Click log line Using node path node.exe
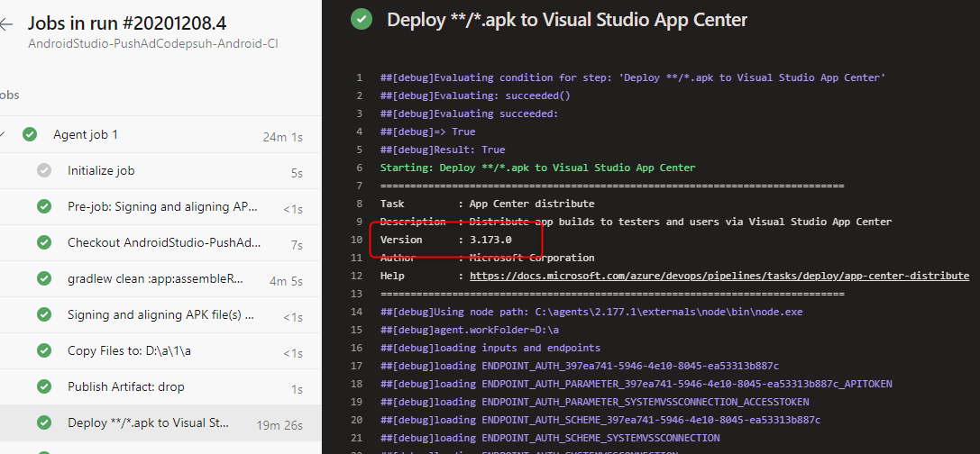 (x=591, y=312)
